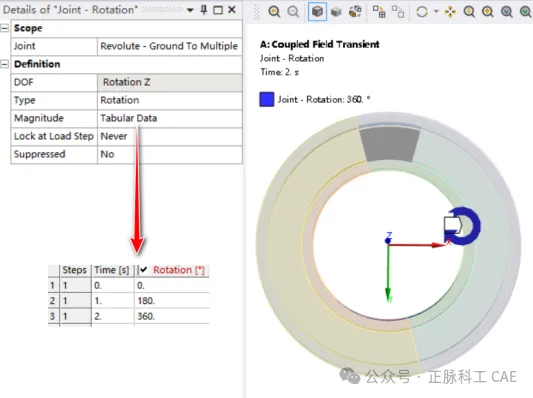Select the Zoom in/out magnifier tool

[469, 12]
